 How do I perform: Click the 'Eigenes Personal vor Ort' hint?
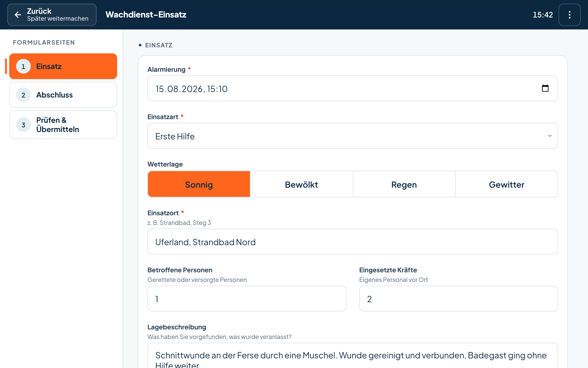pyautogui.click(x=393, y=280)
